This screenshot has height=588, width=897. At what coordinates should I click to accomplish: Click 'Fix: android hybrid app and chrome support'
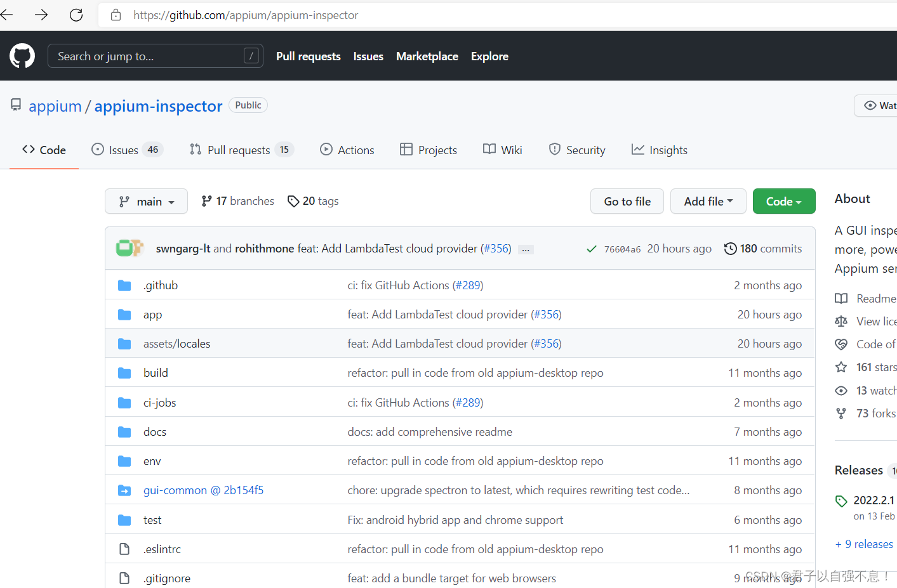click(x=455, y=520)
